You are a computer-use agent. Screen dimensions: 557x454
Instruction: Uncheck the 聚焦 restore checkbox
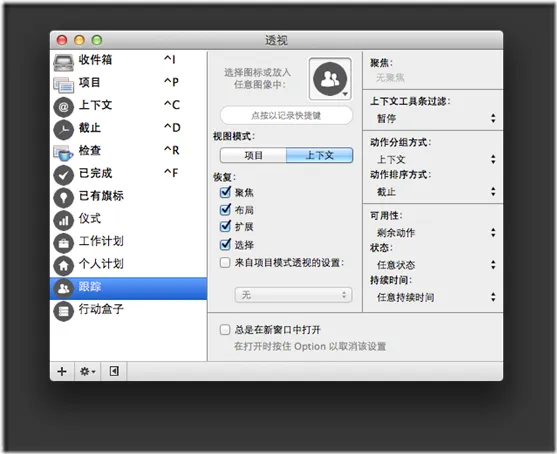coord(225,192)
